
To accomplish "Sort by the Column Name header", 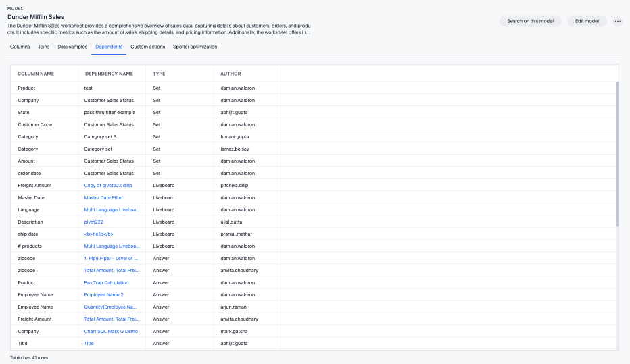I will click(x=36, y=74).
